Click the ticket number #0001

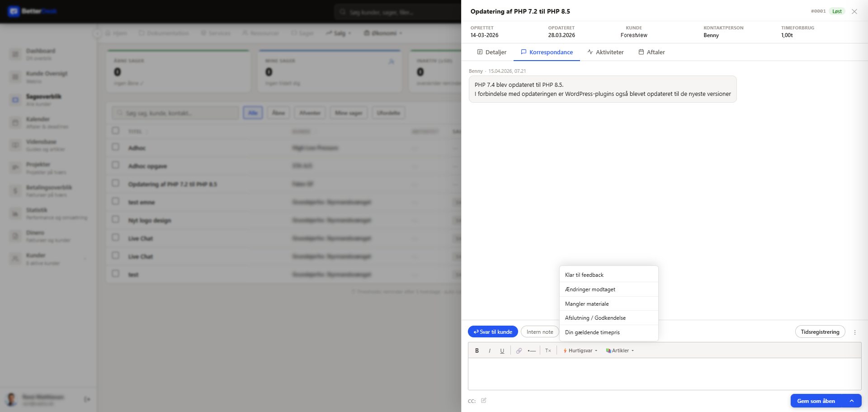818,11
